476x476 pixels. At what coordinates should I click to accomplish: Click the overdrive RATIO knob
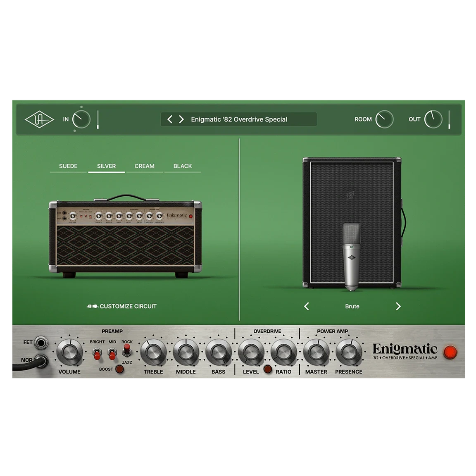[x=283, y=352]
